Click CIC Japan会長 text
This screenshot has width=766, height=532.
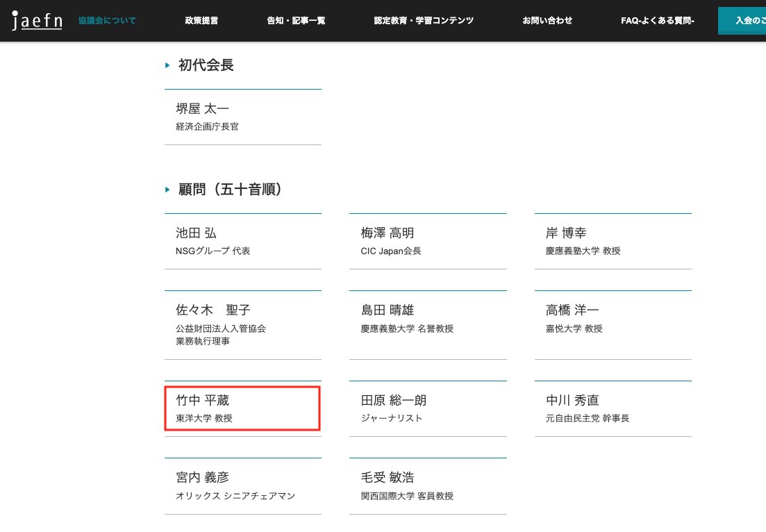coord(391,251)
